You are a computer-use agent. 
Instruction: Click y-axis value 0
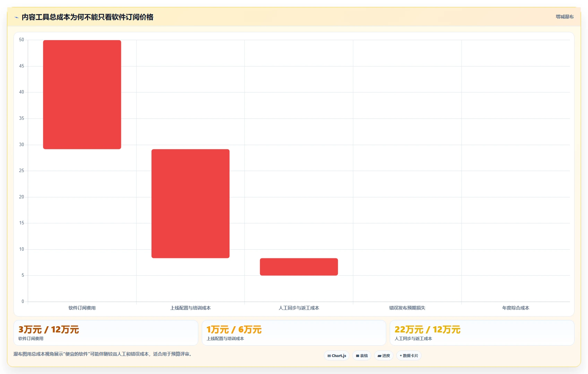(x=23, y=302)
